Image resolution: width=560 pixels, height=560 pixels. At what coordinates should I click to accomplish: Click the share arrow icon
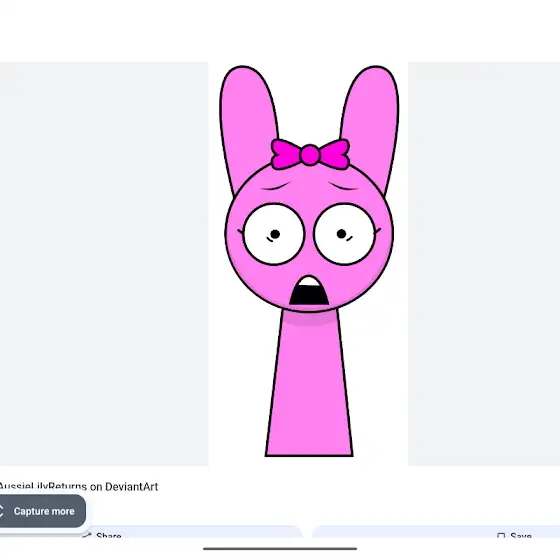87,535
